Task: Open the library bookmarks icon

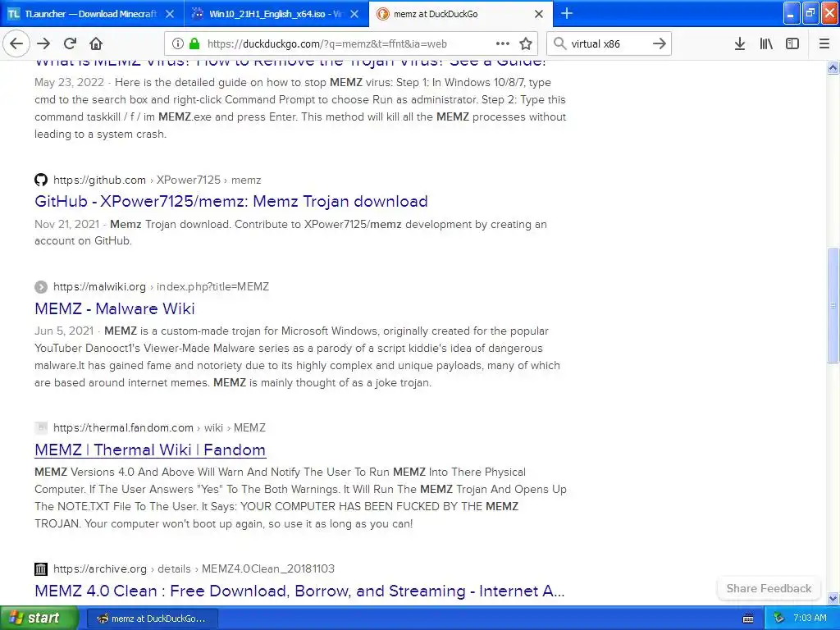Action: pyautogui.click(x=766, y=43)
